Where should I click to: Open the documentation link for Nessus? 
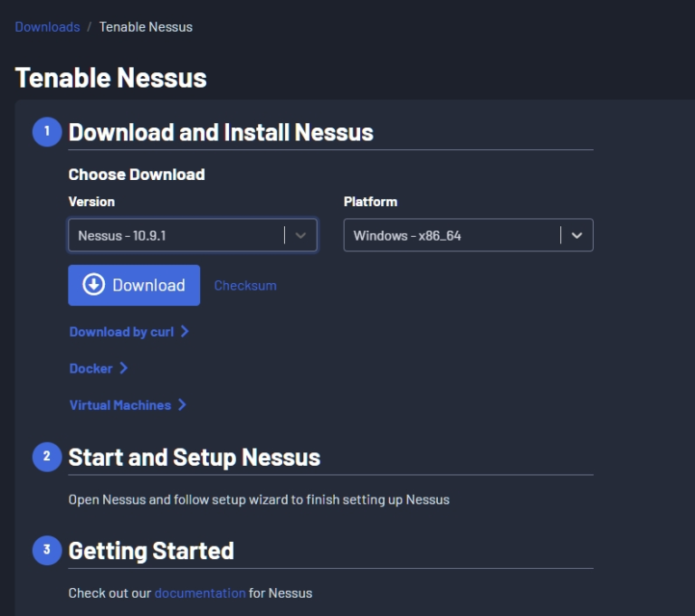pyautogui.click(x=200, y=593)
